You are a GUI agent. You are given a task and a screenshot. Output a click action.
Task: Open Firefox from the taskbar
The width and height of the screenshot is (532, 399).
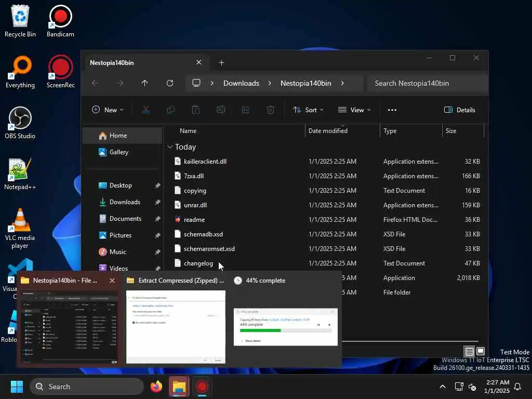[x=156, y=387]
